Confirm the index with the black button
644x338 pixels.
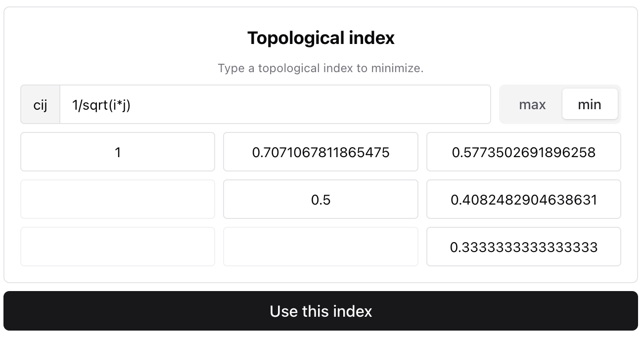click(321, 311)
